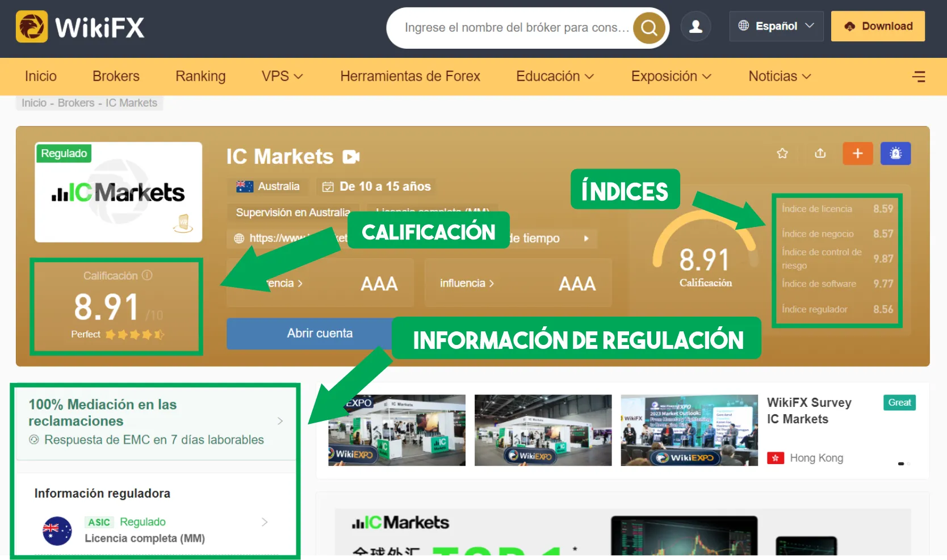947x560 pixels.
Task: Click the Inicio breadcrumb link
Action: click(x=34, y=103)
